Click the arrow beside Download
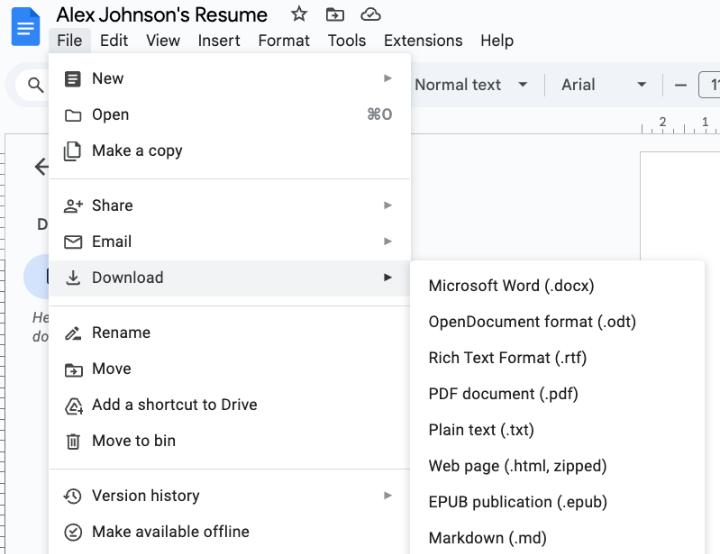The height and width of the screenshot is (554, 720). point(388,277)
